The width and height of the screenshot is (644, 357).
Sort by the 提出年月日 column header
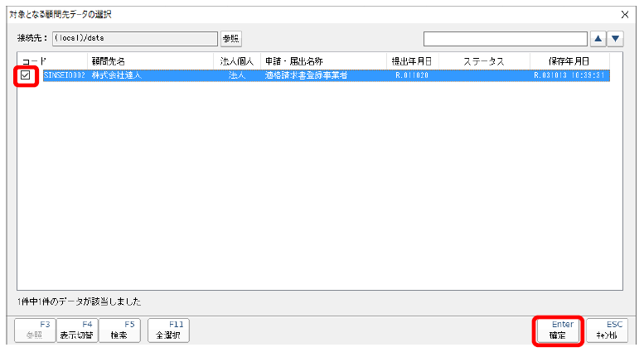[412, 61]
